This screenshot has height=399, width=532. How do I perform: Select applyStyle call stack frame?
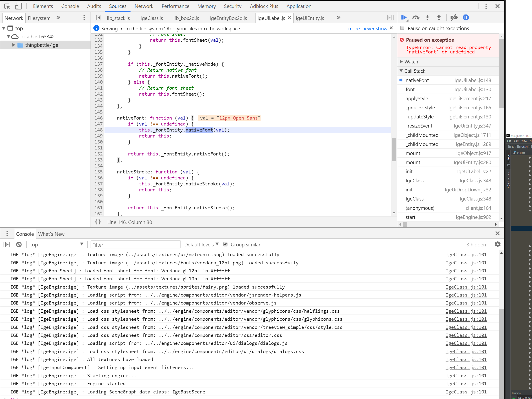448,98
